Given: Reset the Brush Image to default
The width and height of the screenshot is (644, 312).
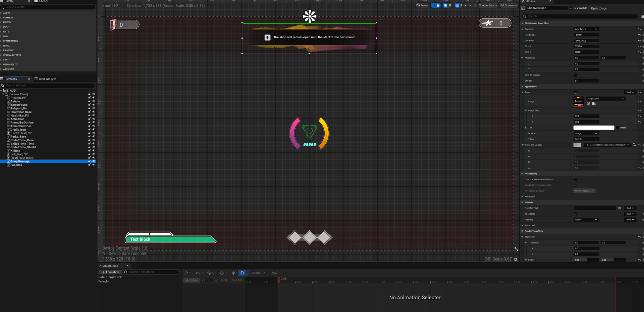Looking at the screenshot, I should coord(639,101).
